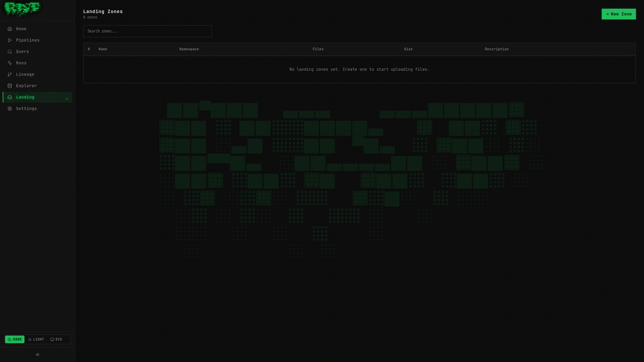
Task: Open the Runs activity icon
Action: tap(10, 63)
